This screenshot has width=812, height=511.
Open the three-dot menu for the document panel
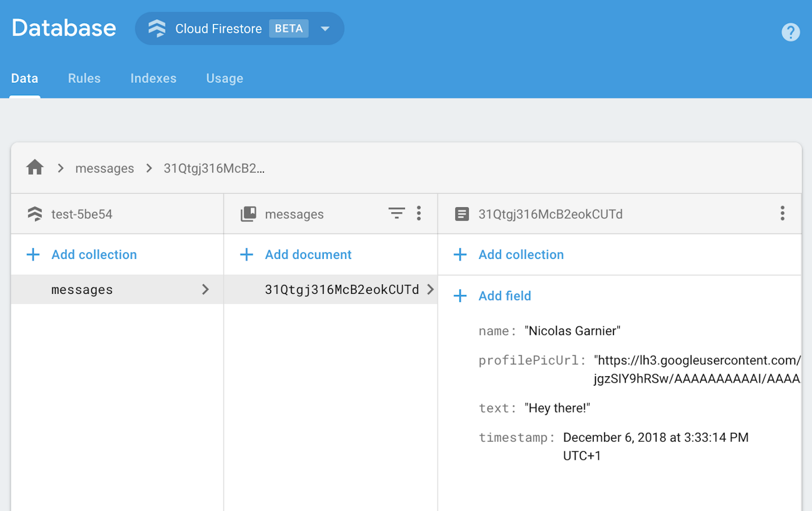coord(782,213)
